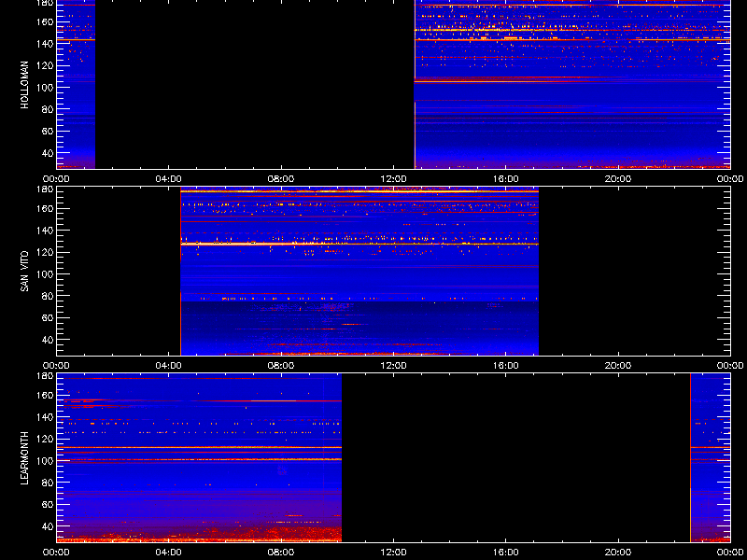The image size is (747, 560).
Task: Click the SAN VITO station axis label
Action: pyautogui.click(x=25, y=272)
